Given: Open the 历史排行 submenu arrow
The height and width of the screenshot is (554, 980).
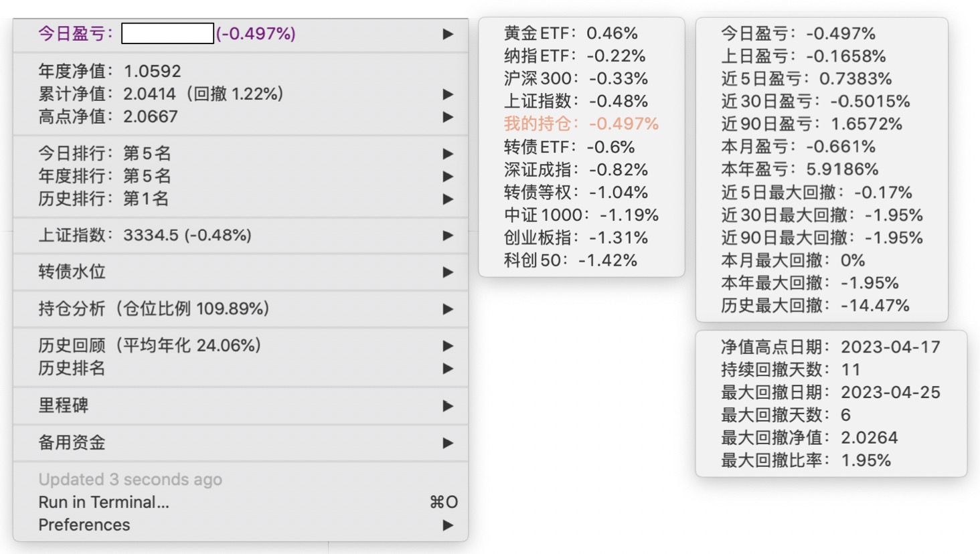Looking at the screenshot, I should pos(448,199).
